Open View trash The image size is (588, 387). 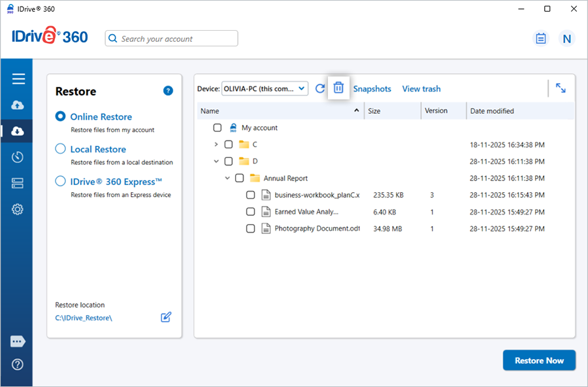pos(421,89)
